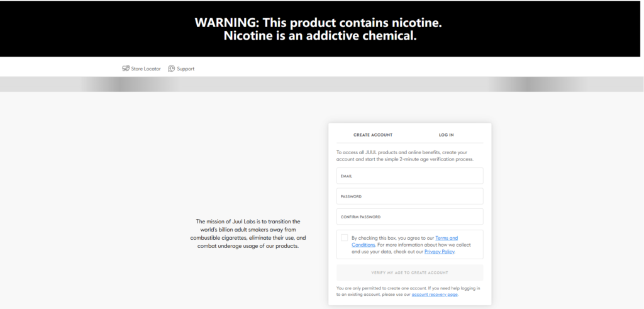Image resolution: width=644 pixels, height=309 pixels.
Task: Click Verify My Age to Create Account
Action: click(x=409, y=272)
